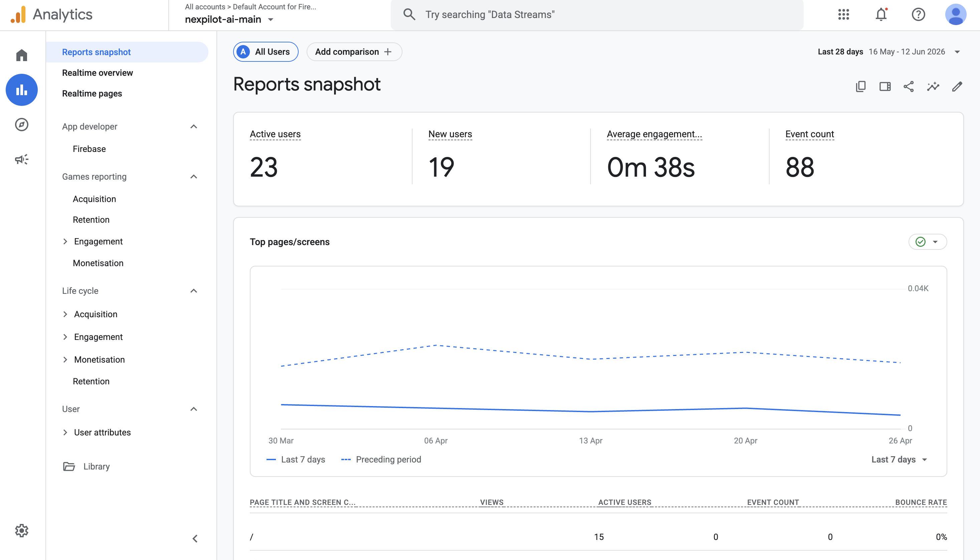Open the chart's Last 7 days dropdown
980x560 pixels.
click(x=899, y=459)
